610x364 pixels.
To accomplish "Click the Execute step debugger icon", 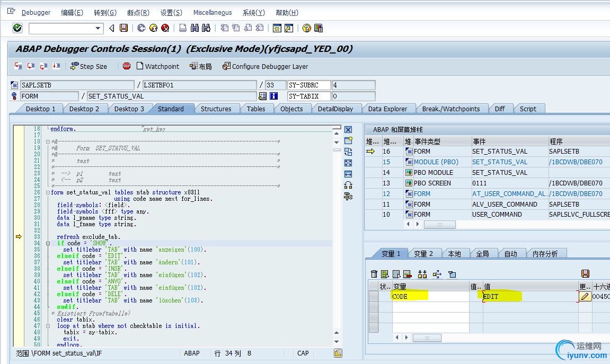I will click(x=31, y=66).
